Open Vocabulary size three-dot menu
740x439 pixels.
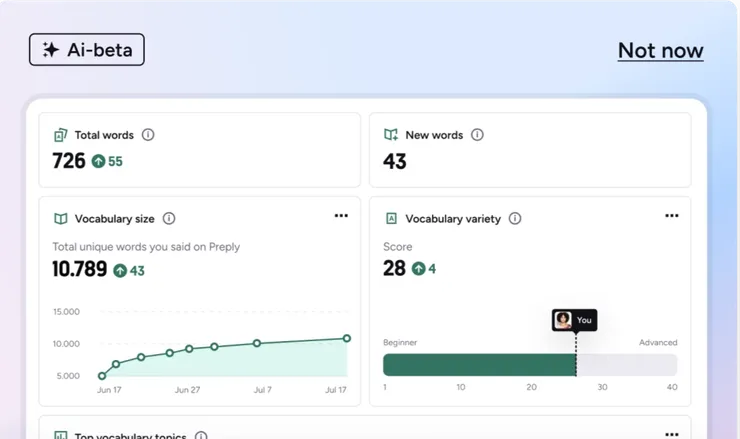341,216
